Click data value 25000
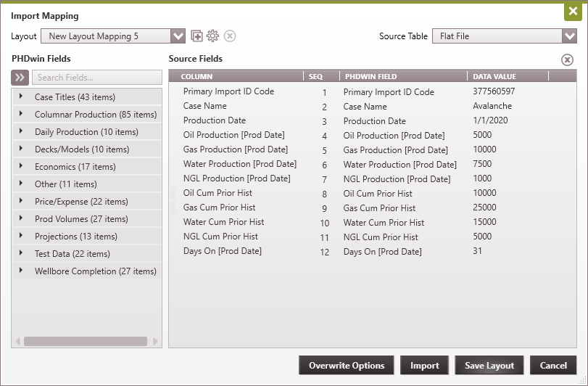 coord(484,208)
